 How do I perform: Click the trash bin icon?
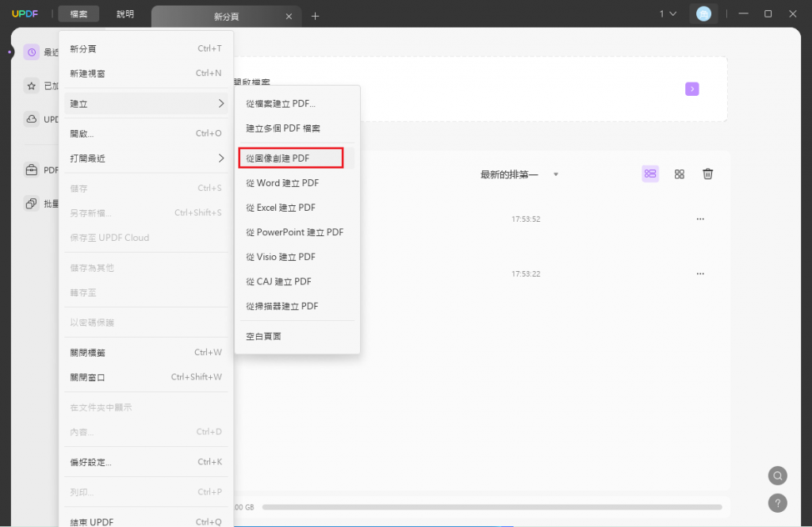708,174
